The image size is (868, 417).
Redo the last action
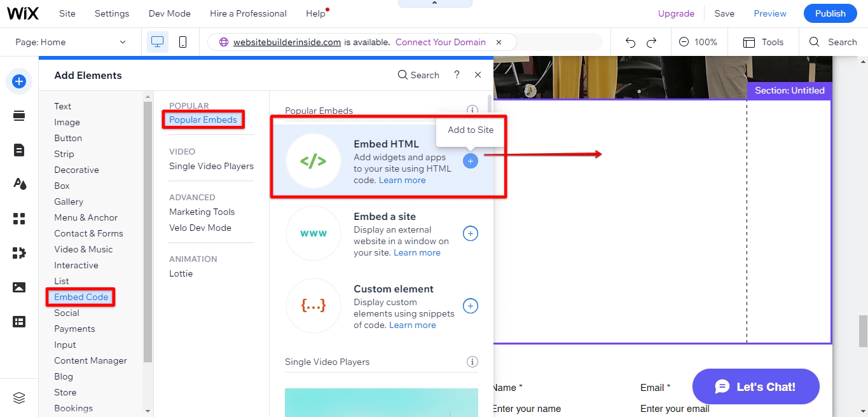[x=651, y=42]
